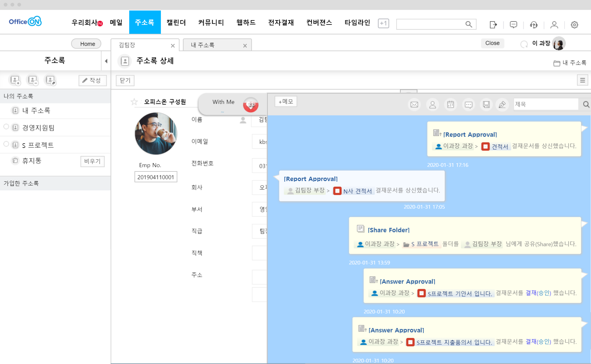Image resolution: width=591 pixels, height=364 pixels.
Task: Select the 경영지원팀 radio button
Action: [x=6, y=127]
